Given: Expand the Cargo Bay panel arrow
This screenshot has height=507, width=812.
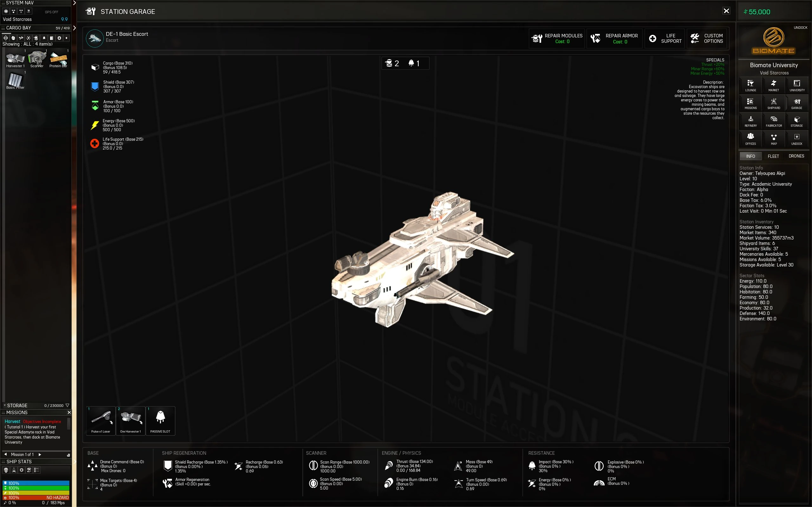Looking at the screenshot, I should point(74,28).
